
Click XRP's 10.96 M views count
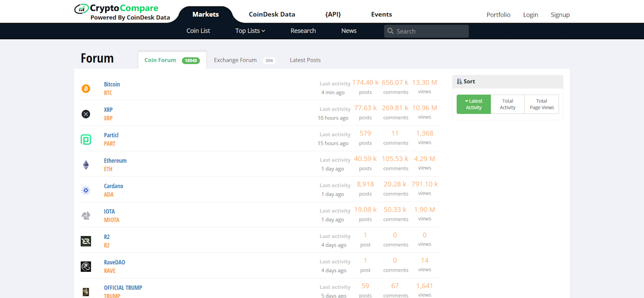[x=425, y=108]
